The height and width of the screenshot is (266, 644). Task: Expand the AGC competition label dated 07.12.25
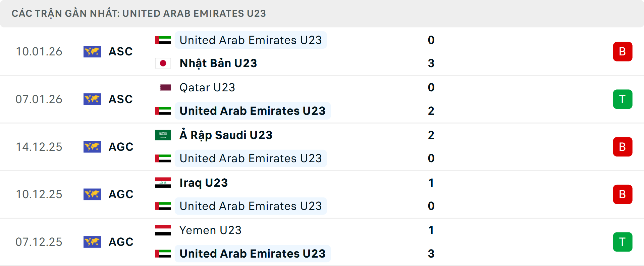coord(120,242)
